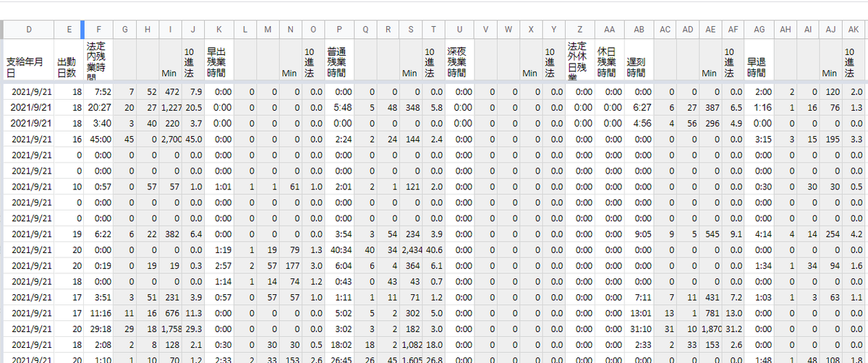The width and height of the screenshot is (868, 363).
Task: Select the cell containing 545
Action: [x=710, y=234]
